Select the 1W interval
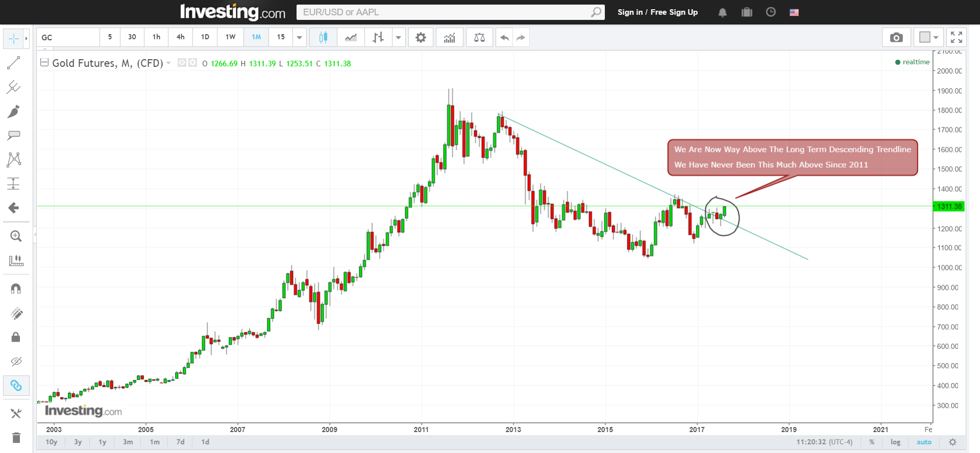Image resolution: width=980 pixels, height=453 pixels. click(231, 37)
